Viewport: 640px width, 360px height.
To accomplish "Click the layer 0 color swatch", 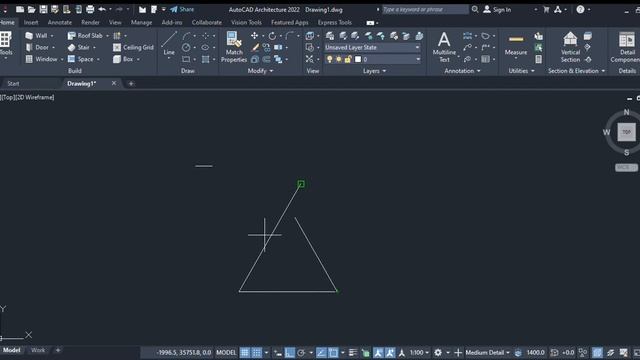I will [x=358, y=59].
